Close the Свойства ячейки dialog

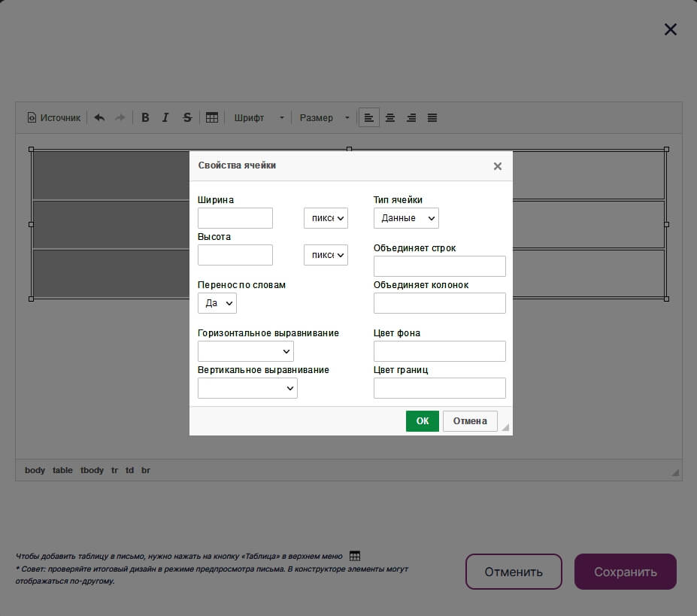point(498,166)
